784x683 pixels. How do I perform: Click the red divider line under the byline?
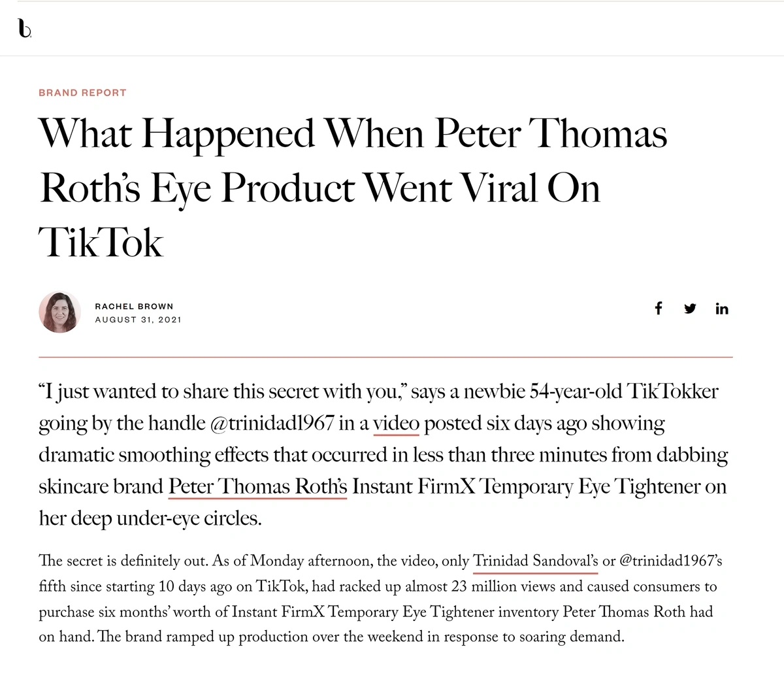coord(385,358)
